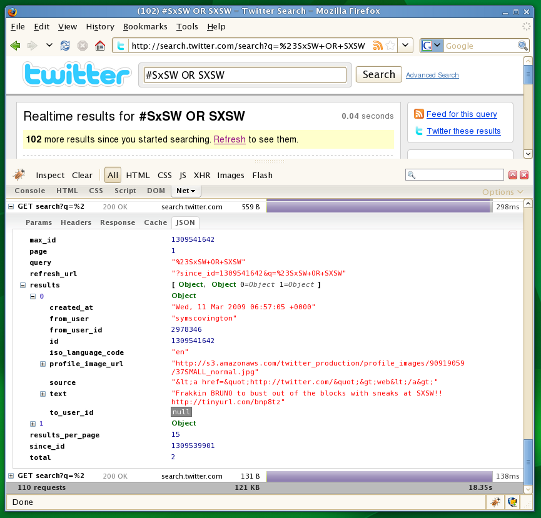
Task: Select the All net filter
Action: 113,175
